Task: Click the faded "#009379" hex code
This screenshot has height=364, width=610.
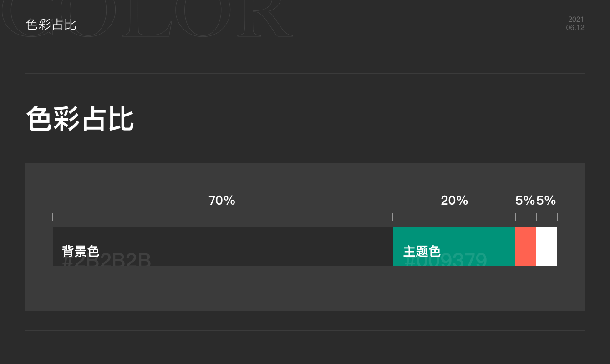Action: tap(446, 261)
